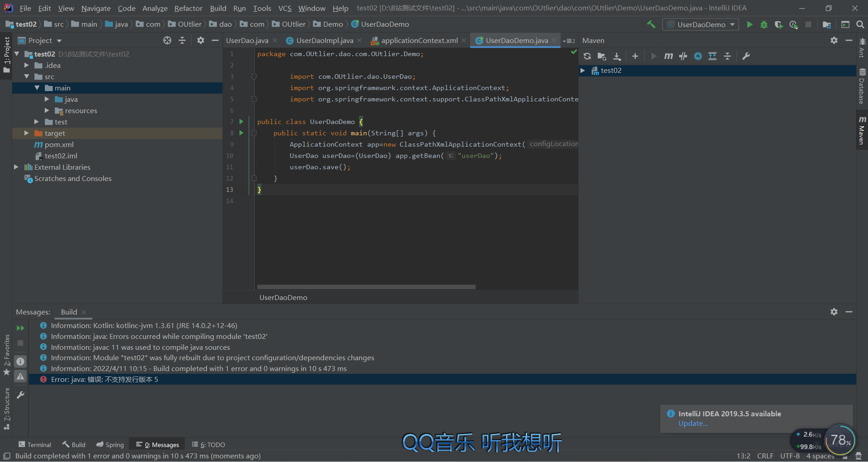Open the Project Structure icon in the top toolbar

(827, 24)
